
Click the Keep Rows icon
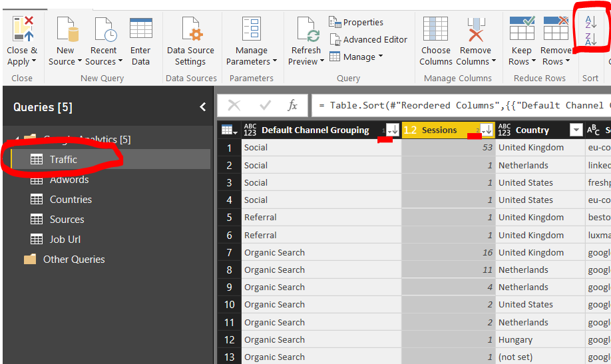tap(522, 28)
